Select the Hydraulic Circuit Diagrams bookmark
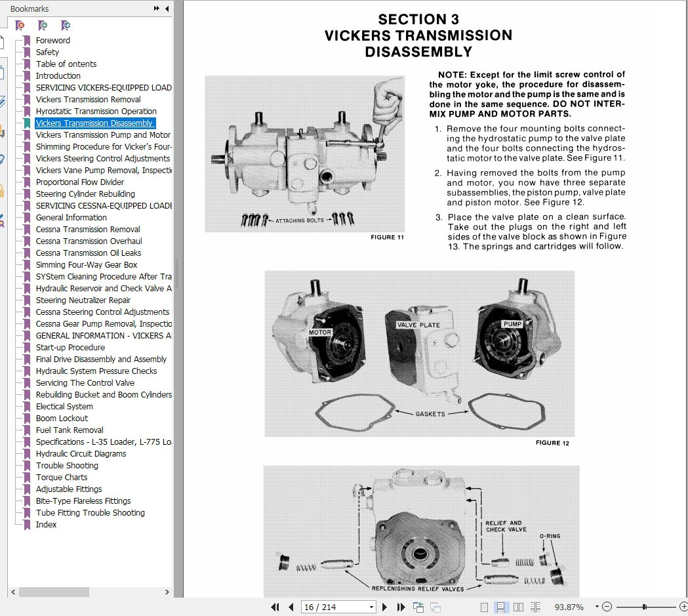688x616 pixels. point(81,454)
